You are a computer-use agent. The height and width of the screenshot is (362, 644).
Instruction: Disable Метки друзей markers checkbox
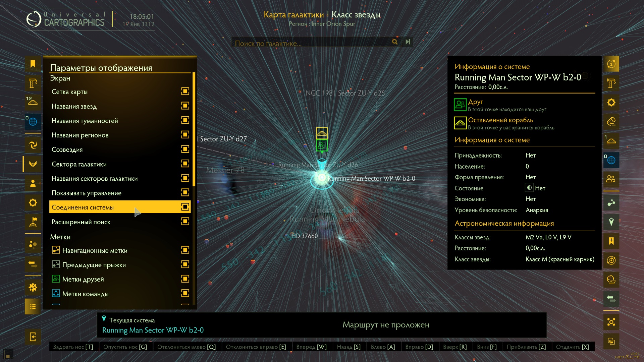click(x=185, y=279)
